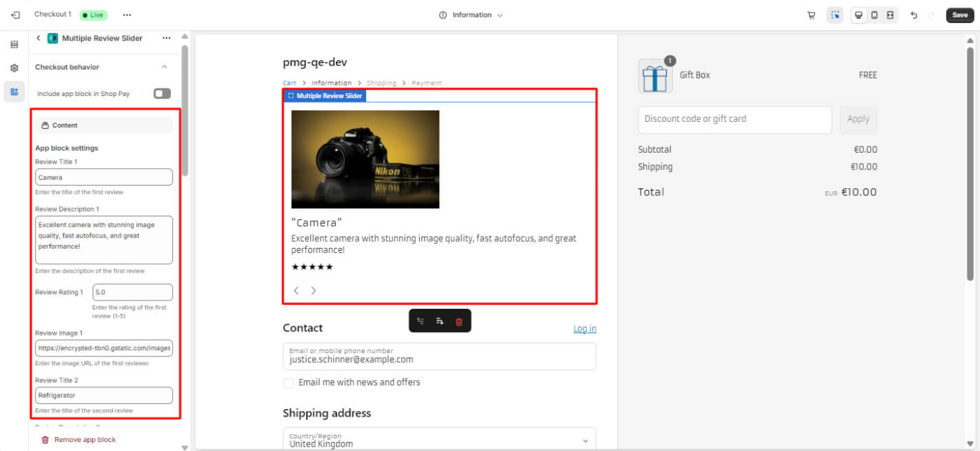
Task: Click the Log in link
Action: tap(584, 328)
